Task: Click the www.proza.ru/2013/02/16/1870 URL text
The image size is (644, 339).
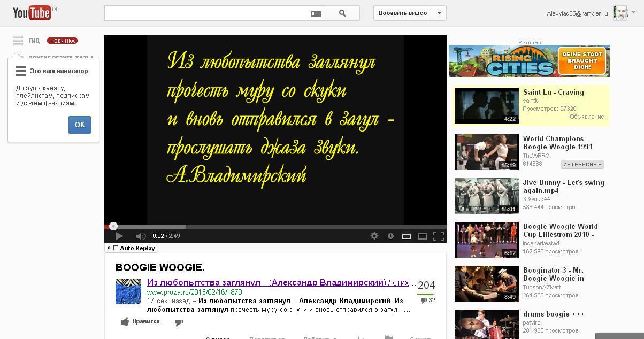Action: [195, 292]
